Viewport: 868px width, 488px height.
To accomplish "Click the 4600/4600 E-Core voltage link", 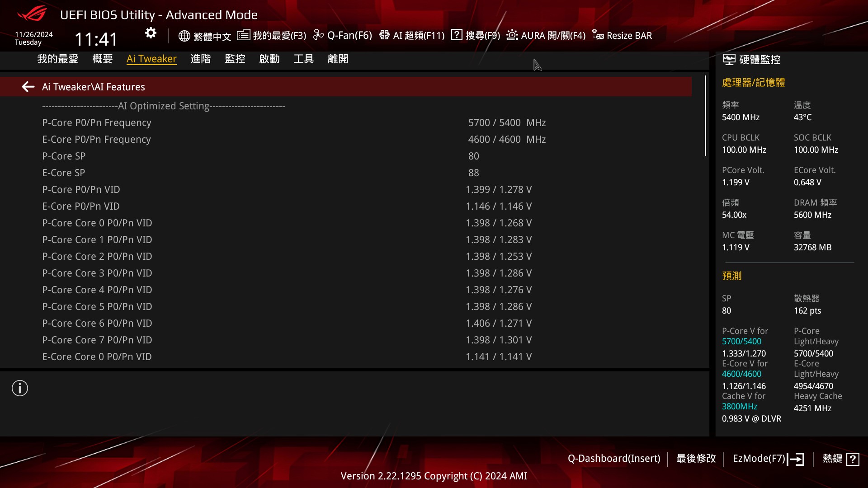I will pos(741,374).
